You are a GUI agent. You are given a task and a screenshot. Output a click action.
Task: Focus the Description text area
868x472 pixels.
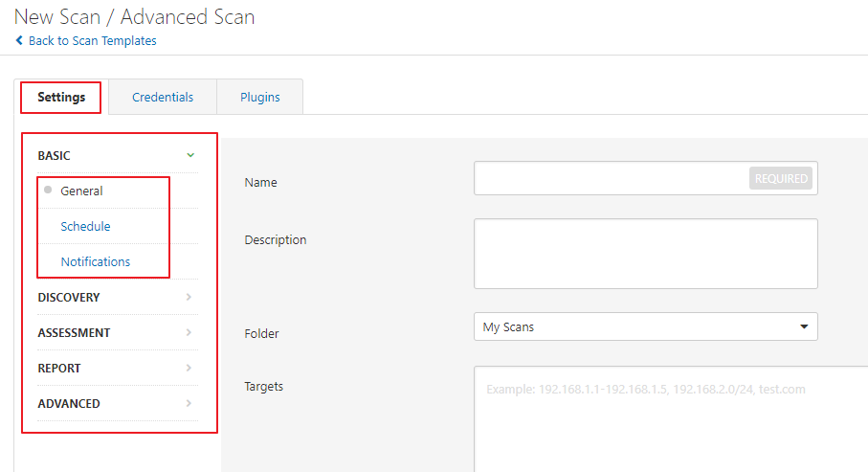pos(645,254)
